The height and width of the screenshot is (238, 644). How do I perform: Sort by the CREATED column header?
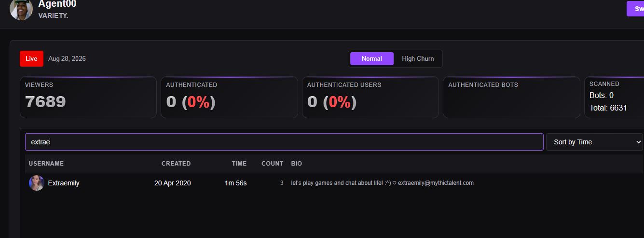[x=176, y=164]
